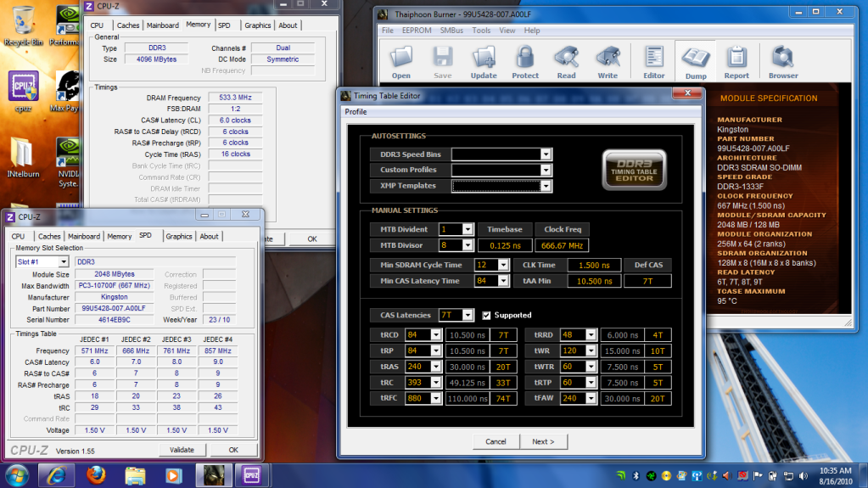Expand the XMP Templates dropdown
This screenshot has width=868, height=488.
point(546,186)
